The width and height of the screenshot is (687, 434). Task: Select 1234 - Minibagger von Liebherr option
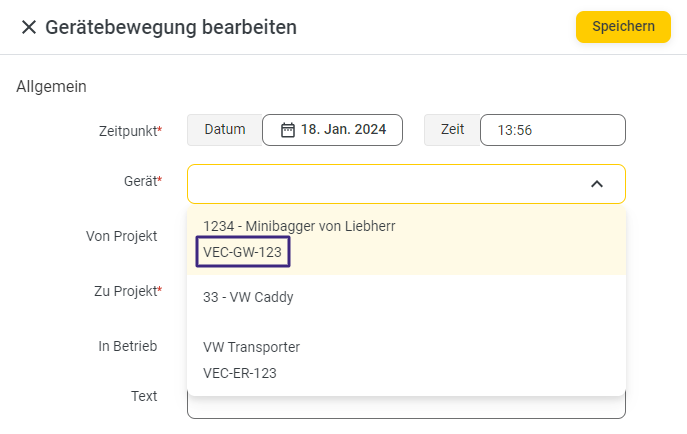[300, 227]
